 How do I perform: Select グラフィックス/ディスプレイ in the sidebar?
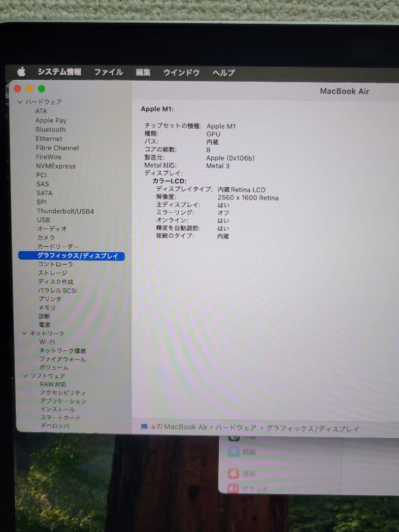(x=71, y=256)
